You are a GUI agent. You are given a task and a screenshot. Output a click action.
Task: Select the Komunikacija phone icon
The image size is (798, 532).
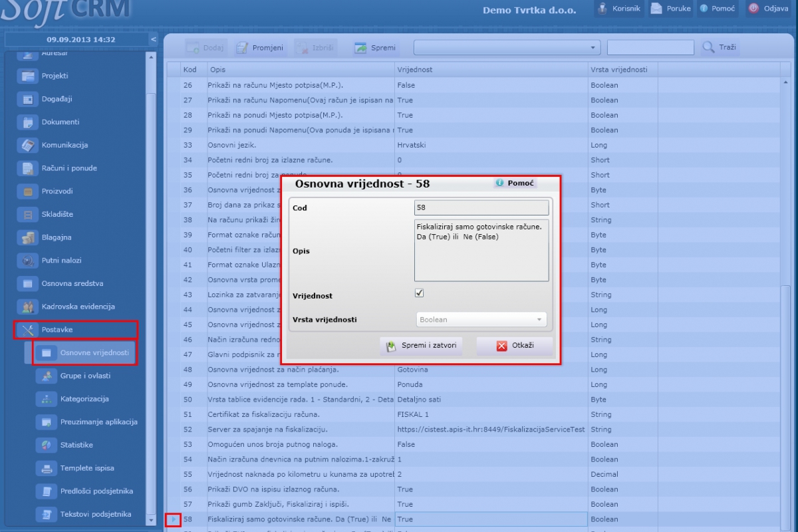pyautogui.click(x=28, y=145)
